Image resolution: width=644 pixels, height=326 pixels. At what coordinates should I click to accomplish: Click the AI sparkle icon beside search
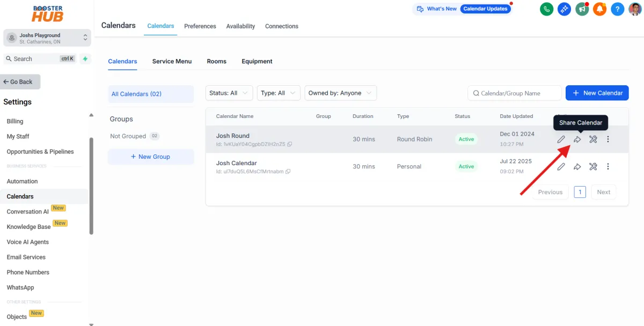coord(85,58)
